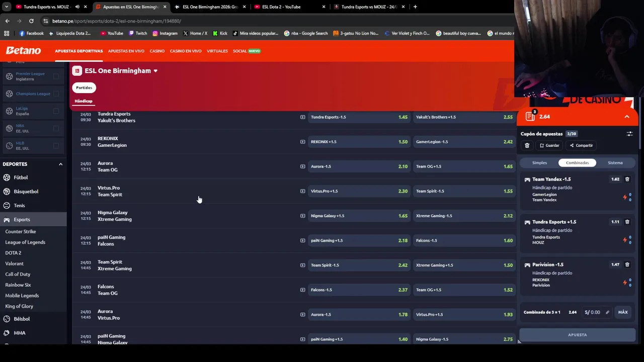Remove Parivision -1.5 bet with trash icon
The width and height of the screenshot is (644, 362).
click(627, 264)
